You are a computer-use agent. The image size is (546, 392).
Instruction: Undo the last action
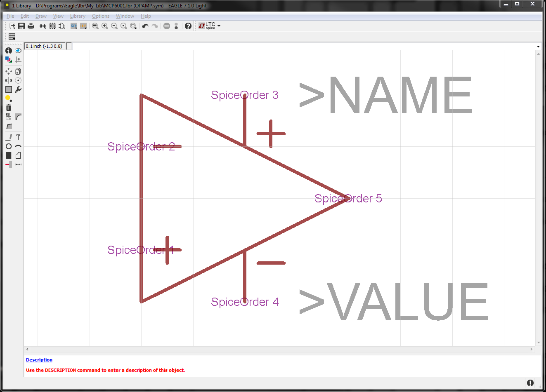145,26
